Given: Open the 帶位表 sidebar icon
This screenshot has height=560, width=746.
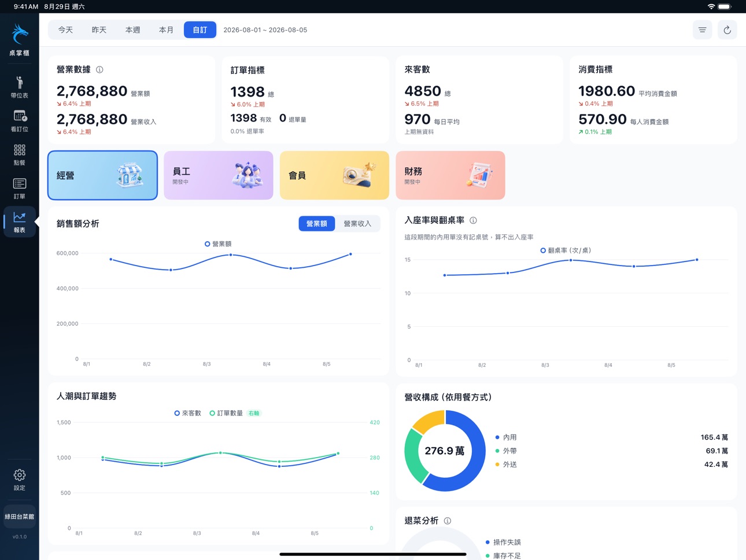Looking at the screenshot, I should [x=19, y=87].
